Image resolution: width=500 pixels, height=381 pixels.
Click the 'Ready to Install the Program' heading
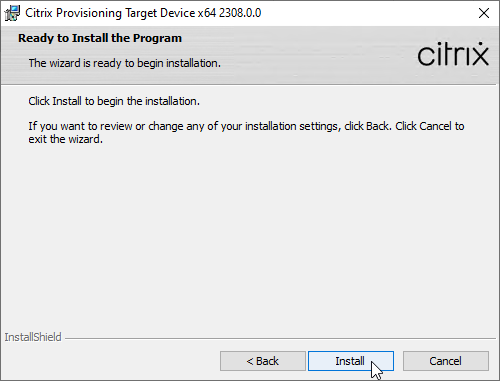[100, 38]
